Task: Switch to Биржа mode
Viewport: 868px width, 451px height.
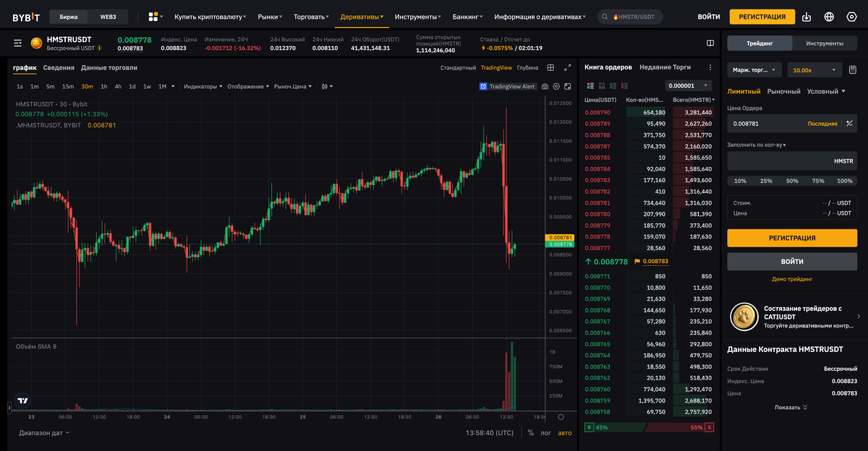Action: 69,16
